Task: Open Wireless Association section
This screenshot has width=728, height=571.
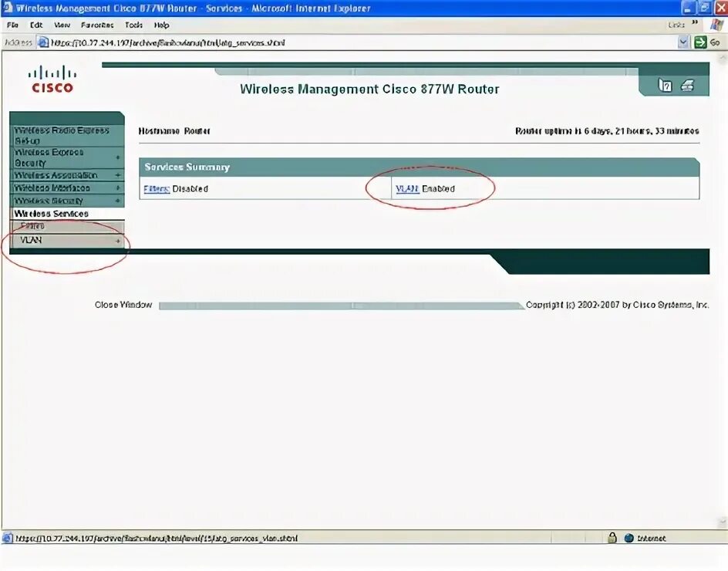Action: (x=67, y=175)
